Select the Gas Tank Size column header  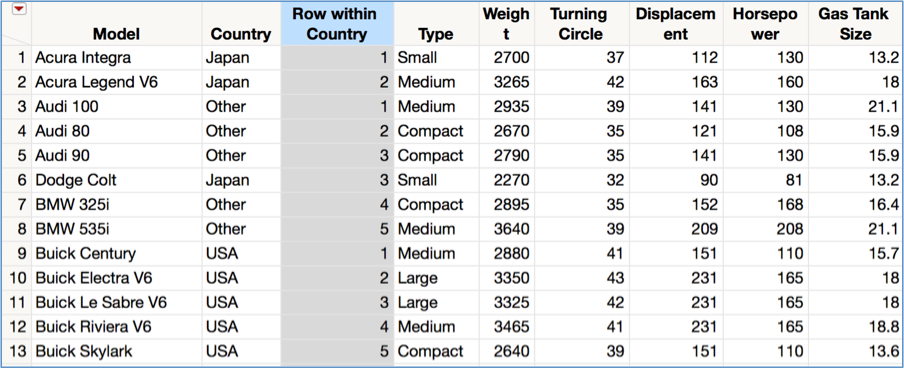855,24
